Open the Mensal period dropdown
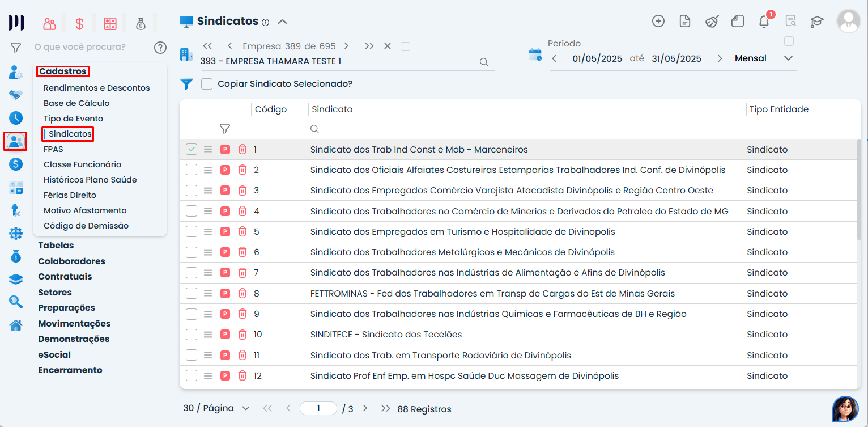The image size is (868, 427). (x=788, y=58)
